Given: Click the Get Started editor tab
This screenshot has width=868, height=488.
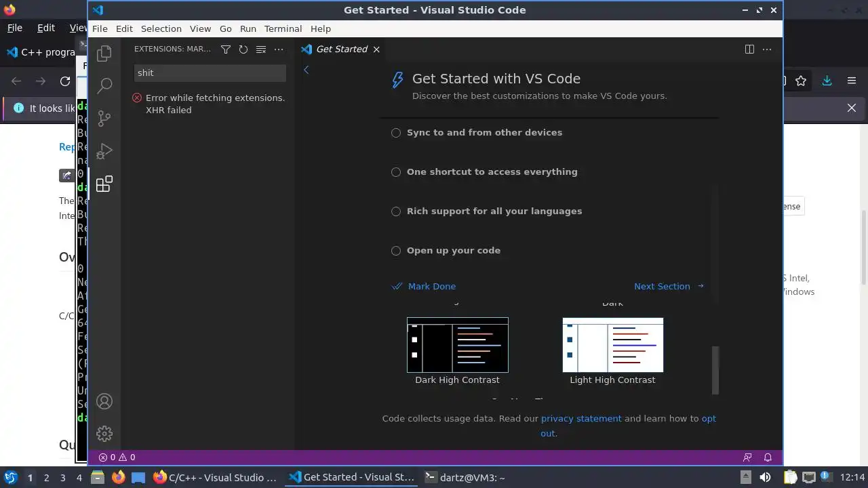Looking at the screenshot, I should 342,49.
